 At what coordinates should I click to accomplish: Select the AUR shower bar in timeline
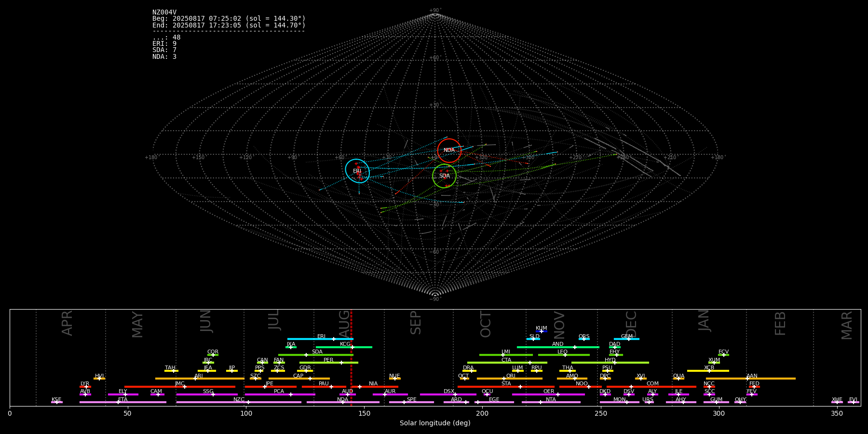click(x=390, y=394)
